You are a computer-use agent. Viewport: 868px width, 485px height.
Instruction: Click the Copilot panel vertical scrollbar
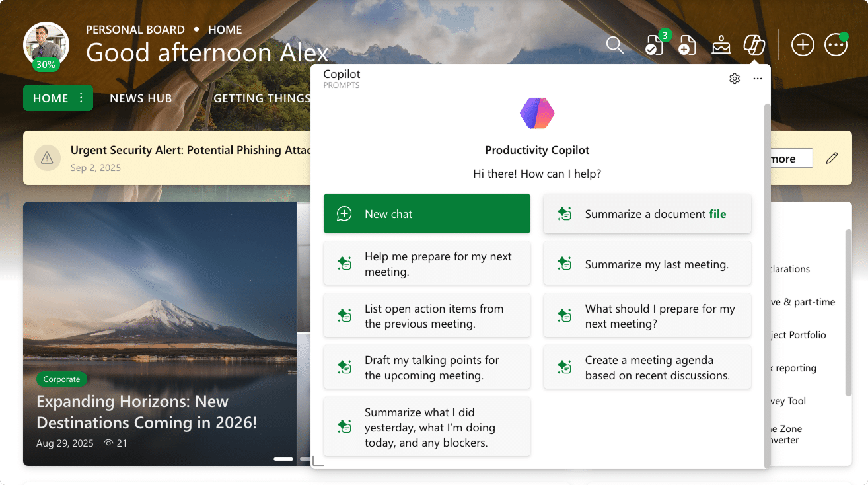click(767, 284)
